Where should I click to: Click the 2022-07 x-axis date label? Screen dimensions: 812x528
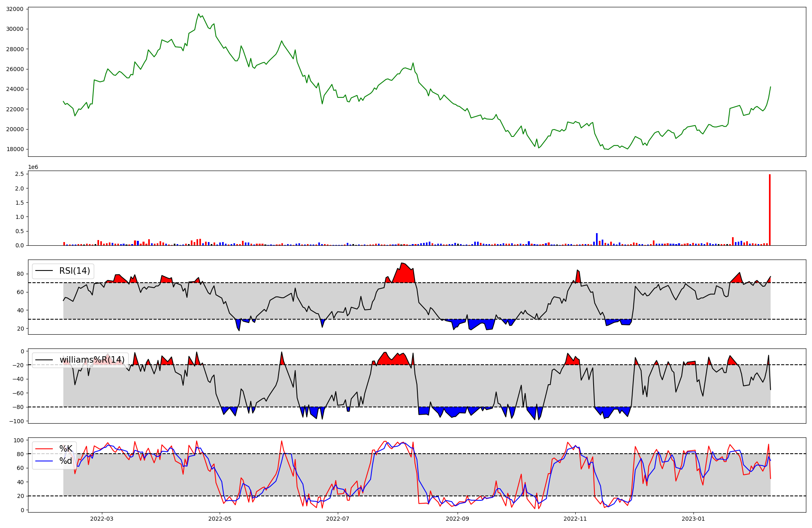pos(338,519)
